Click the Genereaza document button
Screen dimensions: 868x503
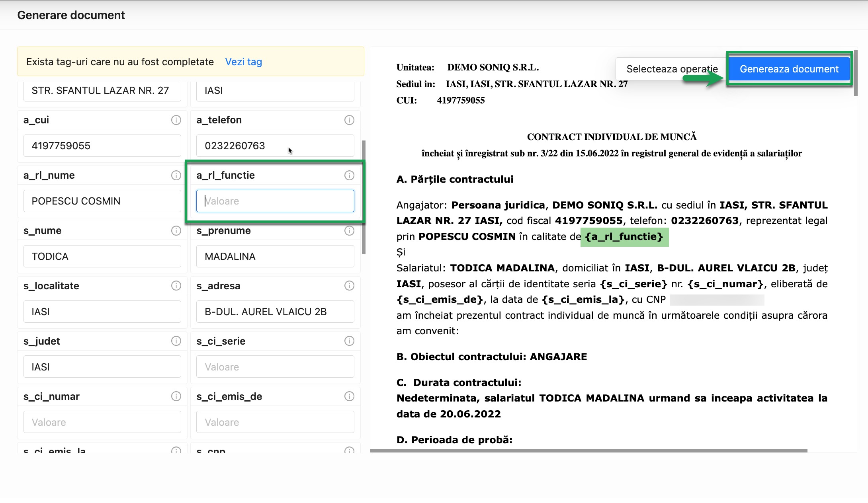(x=789, y=69)
